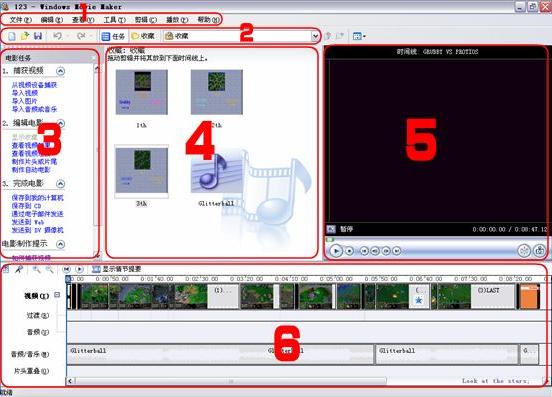
Task: Click the 保存到 CD link
Action: click(26, 206)
